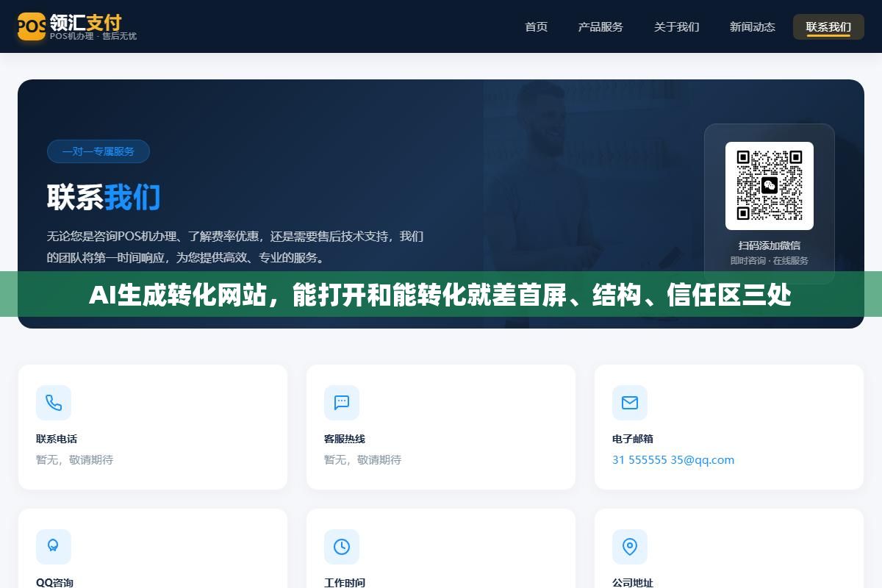Click the POS logo icon
Screen dimensions: 882x588
click(x=32, y=26)
